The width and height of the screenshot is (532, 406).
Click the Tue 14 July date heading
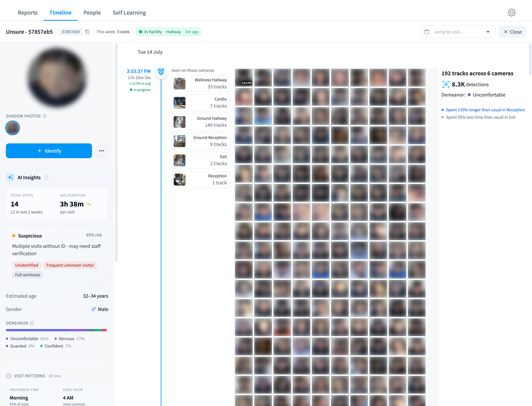(150, 52)
